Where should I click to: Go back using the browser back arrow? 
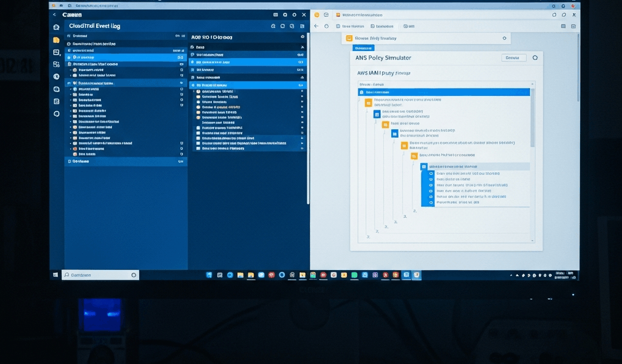coord(316,26)
